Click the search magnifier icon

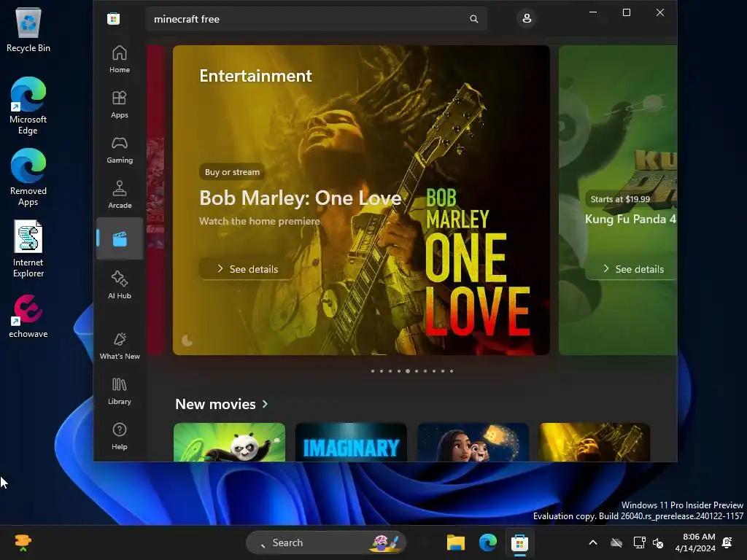point(473,19)
